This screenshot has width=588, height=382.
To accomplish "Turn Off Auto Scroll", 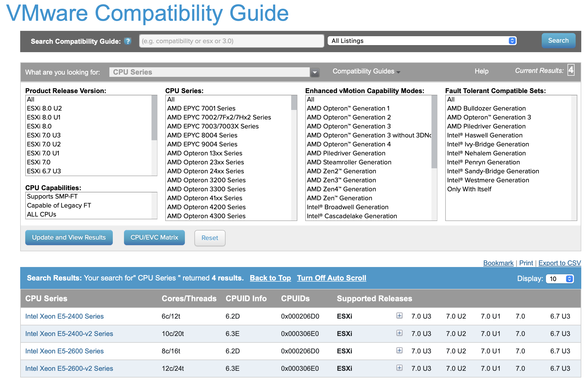I will point(332,278).
